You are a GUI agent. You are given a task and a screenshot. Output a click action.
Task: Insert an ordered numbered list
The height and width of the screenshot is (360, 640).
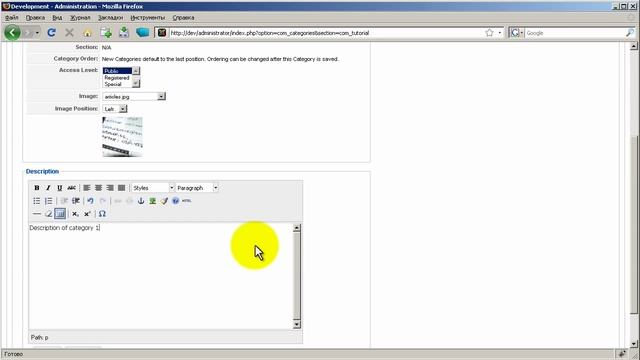pos(49,201)
